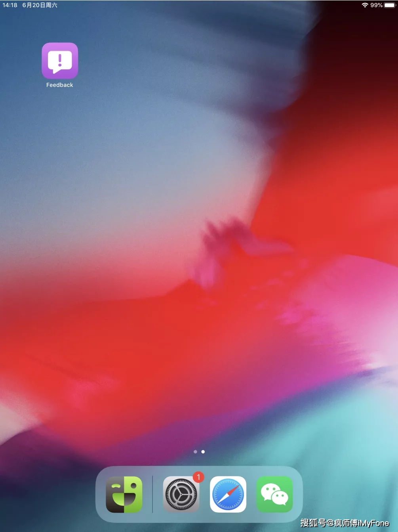Screen dimensions: 398x532
Task: Tap the Feedback label text
Action: coord(60,85)
